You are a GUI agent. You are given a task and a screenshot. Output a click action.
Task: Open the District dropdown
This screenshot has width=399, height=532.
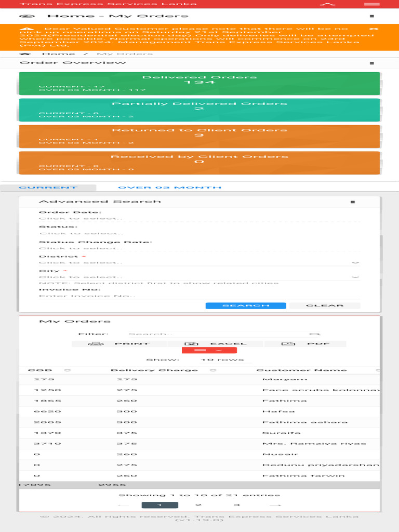pyautogui.click(x=199, y=262)
